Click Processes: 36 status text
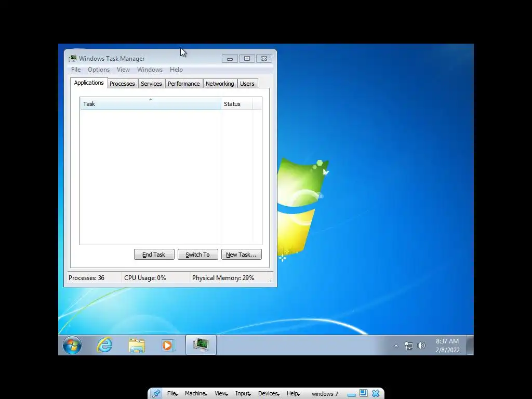Viewport: 532px width, 399px height. (87, 278)
